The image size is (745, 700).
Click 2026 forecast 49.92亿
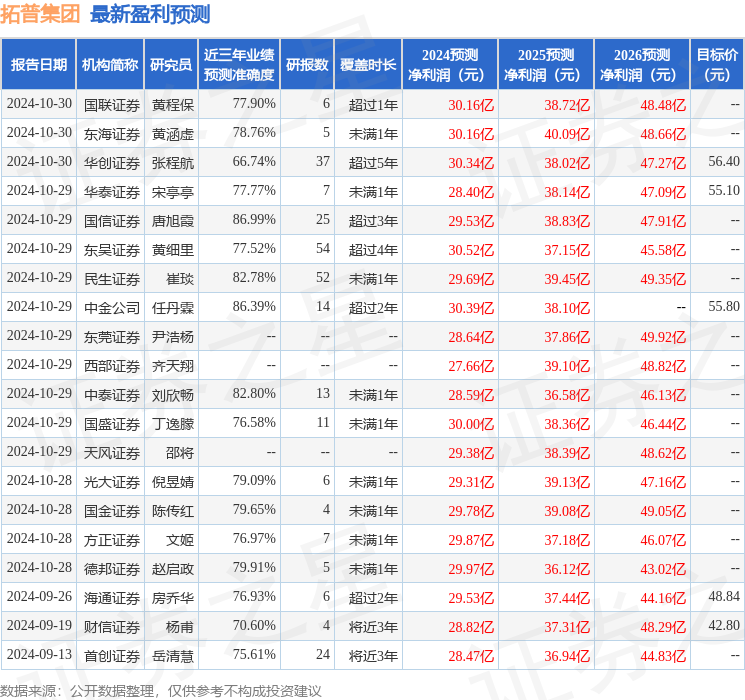pos(663,337)
